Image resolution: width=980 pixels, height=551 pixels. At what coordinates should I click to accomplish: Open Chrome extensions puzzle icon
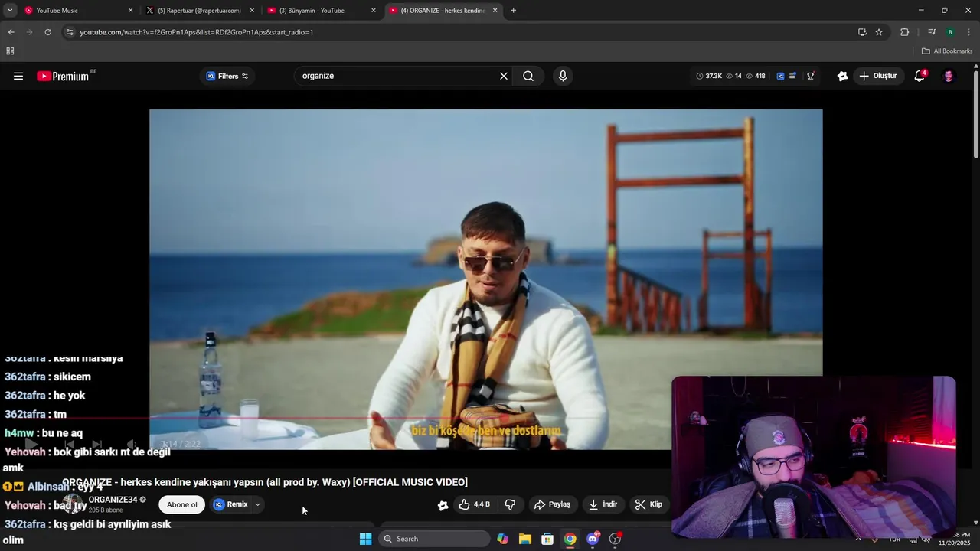coord(905,32)
